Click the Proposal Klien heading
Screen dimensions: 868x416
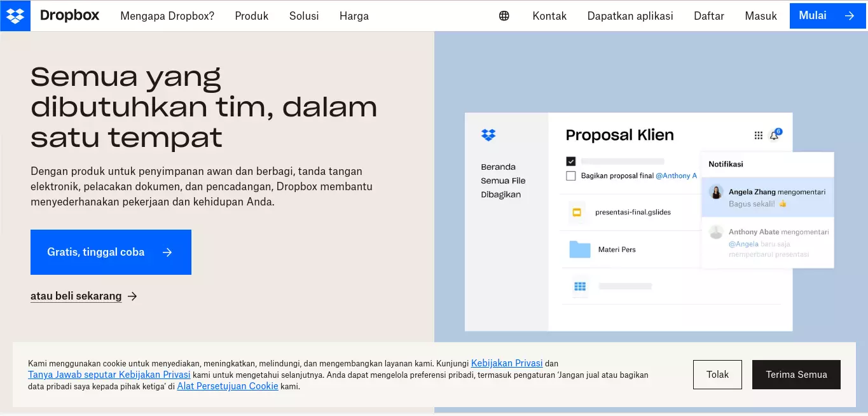(x=619, y=135)
